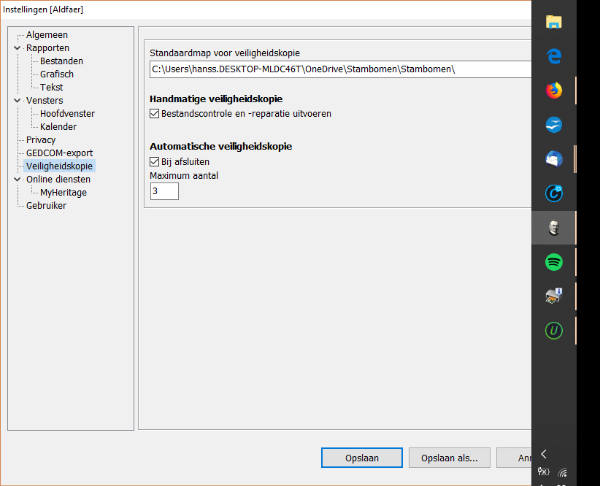600x486 pixels.
Task: Collapse the Online diensten tree node
Action: pos(17,180)
